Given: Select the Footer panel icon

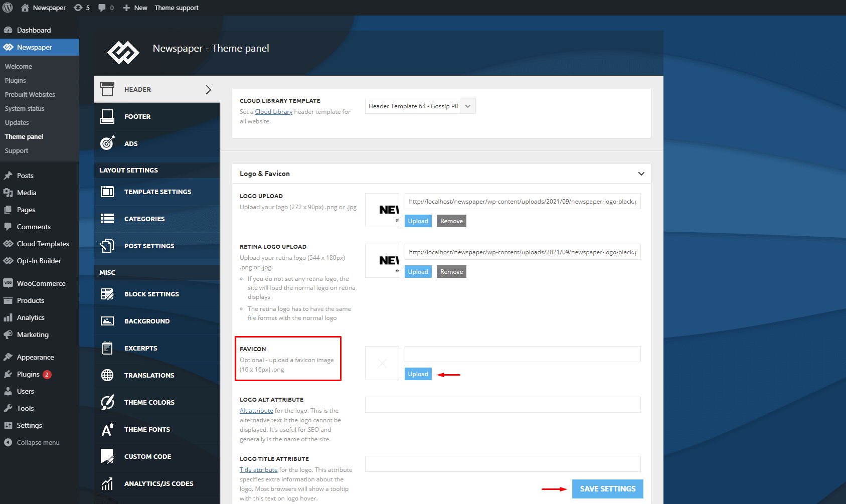Looking at the screenshot, I should click(107, 116).
